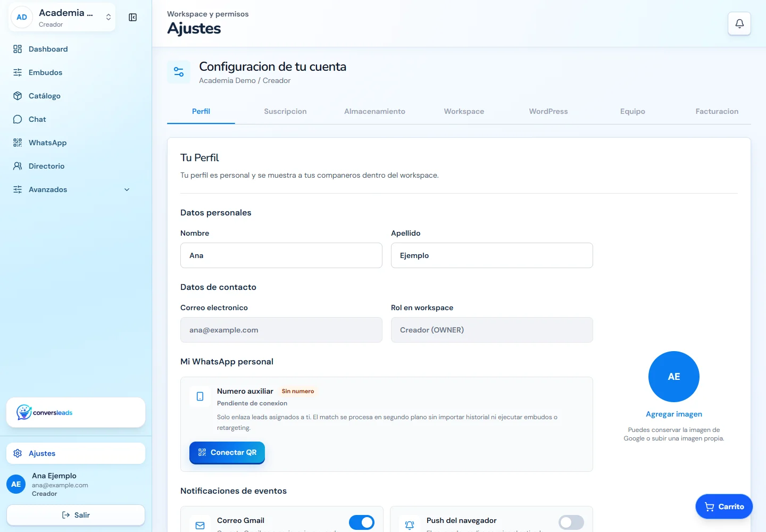This screenshot has width=766, height=532.
Task: Switch to the Suscripcion tab
Action: tap(285, 111)
